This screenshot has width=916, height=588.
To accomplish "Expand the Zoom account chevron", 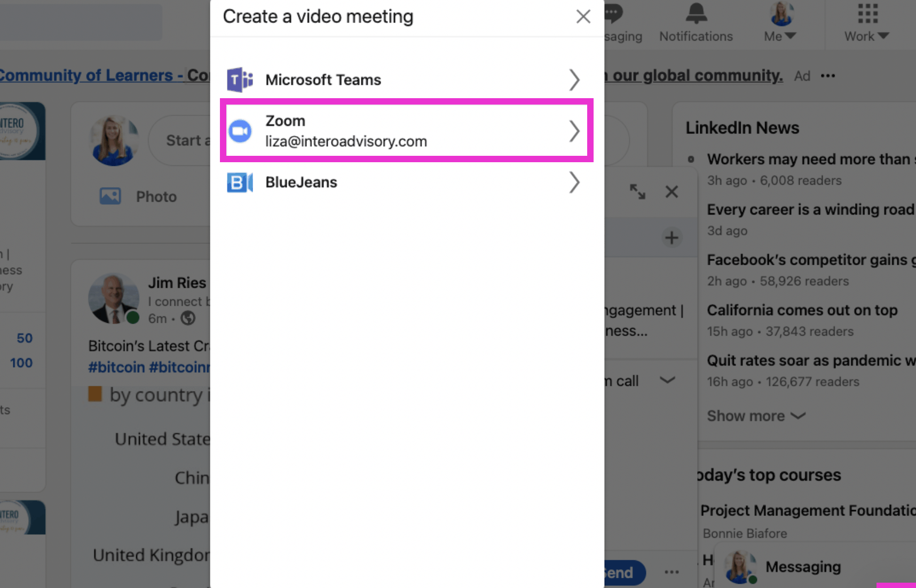I will point(574,131).
